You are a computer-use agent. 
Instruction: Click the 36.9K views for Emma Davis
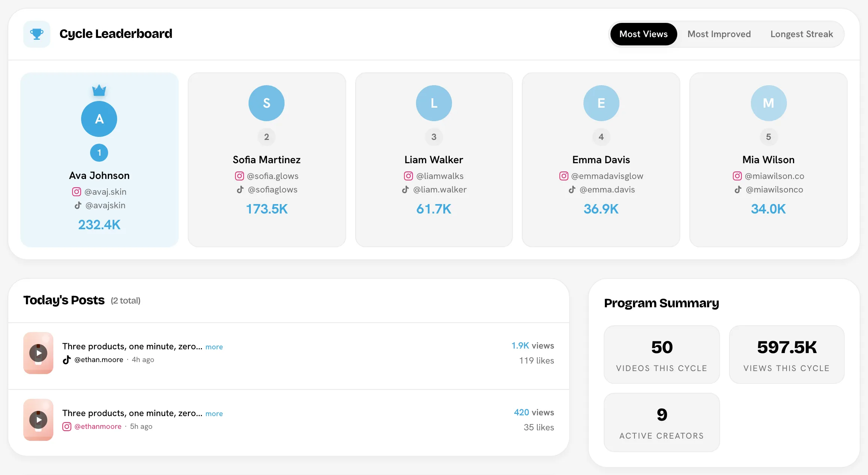click(601, 209)
